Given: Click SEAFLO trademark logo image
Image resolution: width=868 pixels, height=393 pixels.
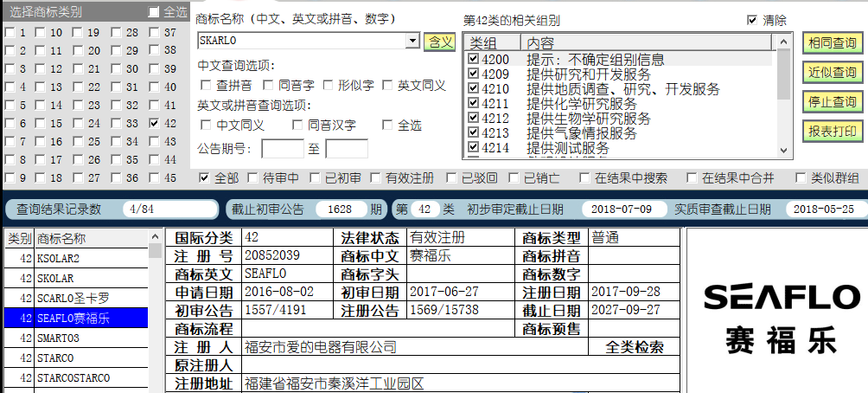Looking at the screenshot, I should pos(781,319).
